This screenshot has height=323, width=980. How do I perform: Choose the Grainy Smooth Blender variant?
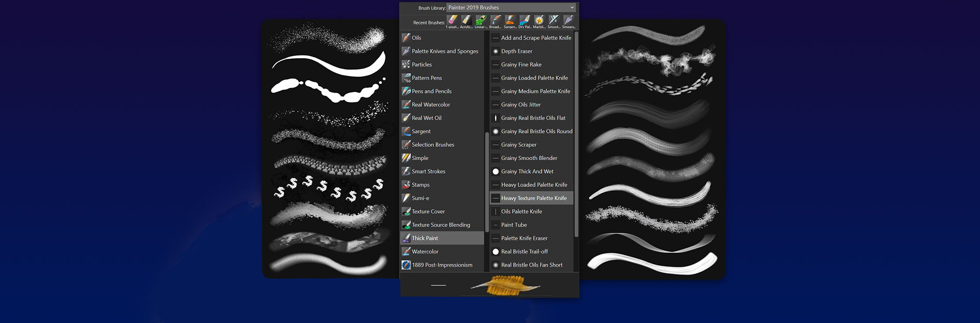(531, 158)
